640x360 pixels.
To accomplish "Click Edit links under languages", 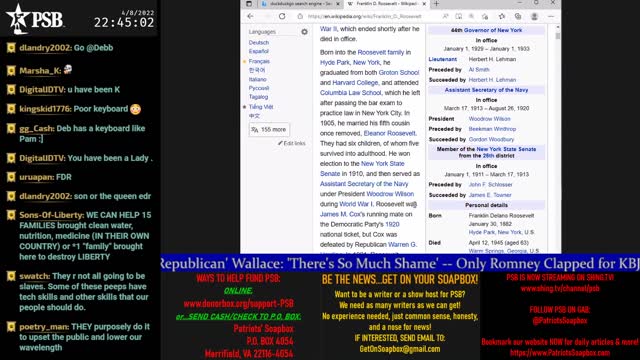I will [292, 143].
